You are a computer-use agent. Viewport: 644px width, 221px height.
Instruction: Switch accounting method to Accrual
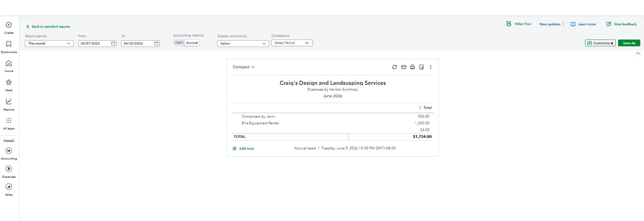coord(192,43)
